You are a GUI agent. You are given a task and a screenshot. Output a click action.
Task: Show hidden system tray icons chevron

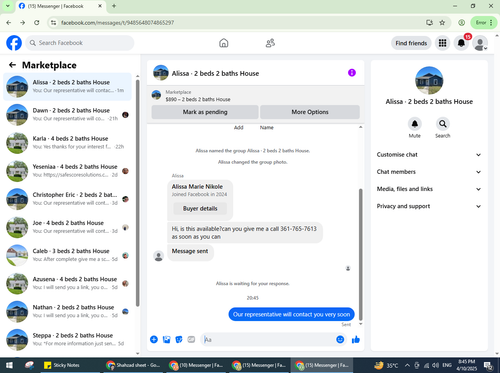[x=407, y=365]
